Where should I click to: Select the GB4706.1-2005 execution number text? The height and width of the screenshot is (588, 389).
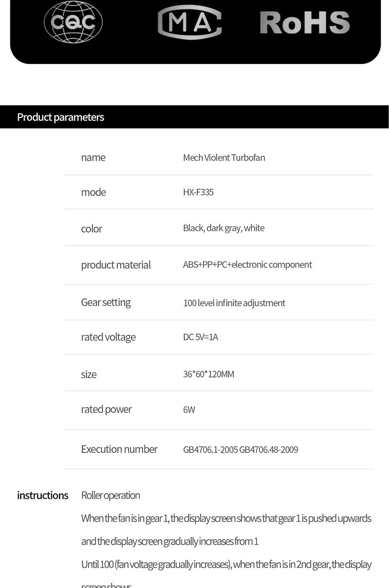210,450
